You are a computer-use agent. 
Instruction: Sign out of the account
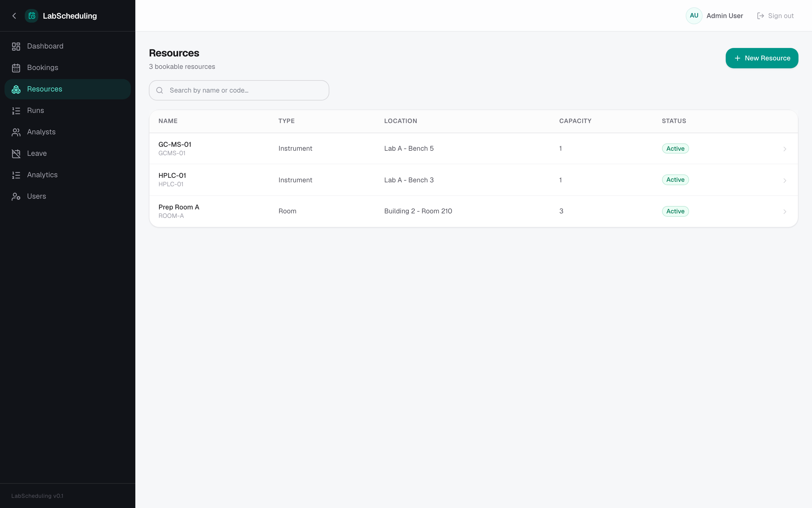(x=775, y=16)
